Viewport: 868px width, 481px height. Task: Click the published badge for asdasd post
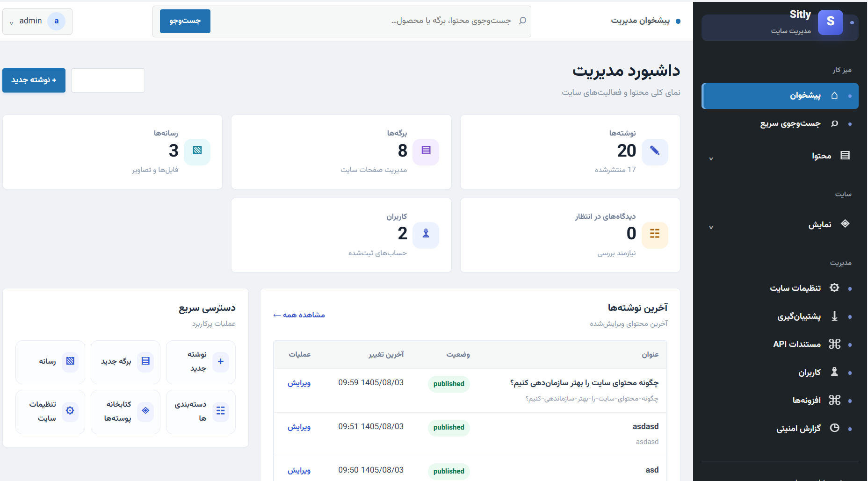pyautogui.click(x=448, y=427)
